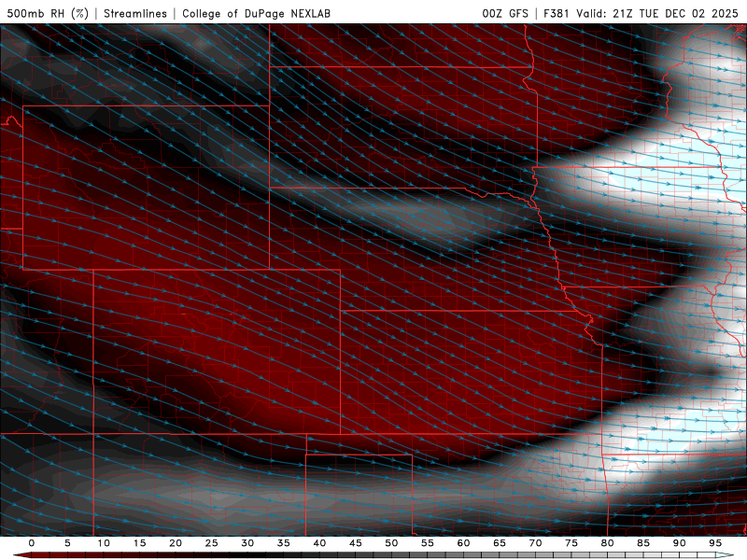This screenshot has width=747, height=560.
Task: Select the "15" value on the scale
Action: coord(139,543)
